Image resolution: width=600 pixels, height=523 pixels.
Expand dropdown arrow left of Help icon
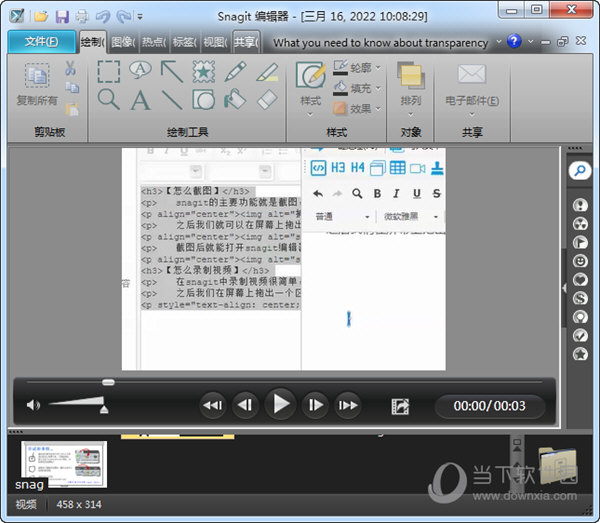pos(499,41)
